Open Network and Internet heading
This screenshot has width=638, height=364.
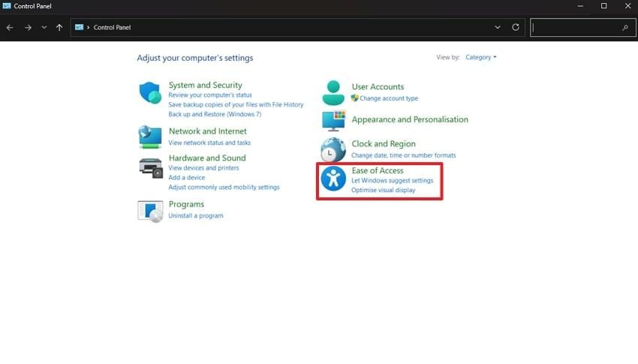207,131
